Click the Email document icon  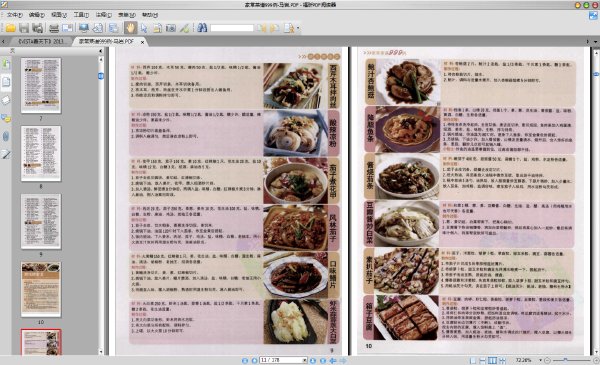67,28
